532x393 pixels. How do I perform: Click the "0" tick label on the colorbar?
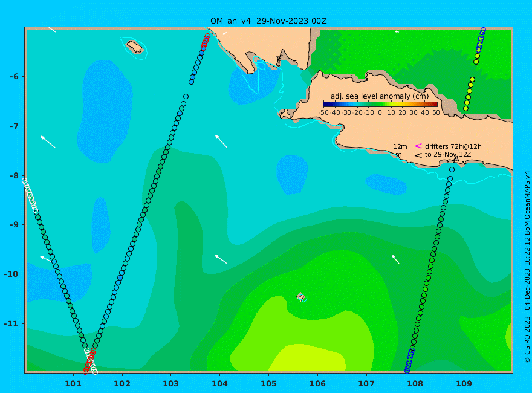[x=380, y=112]
